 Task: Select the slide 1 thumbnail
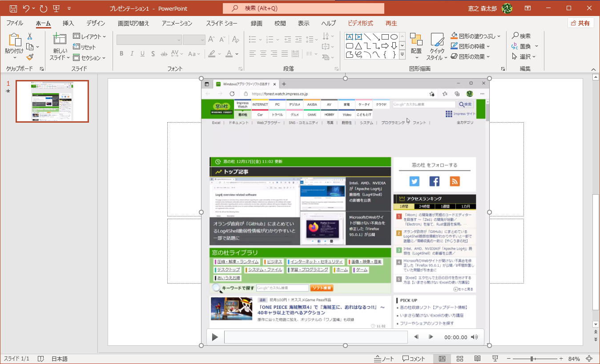point(52,101)
